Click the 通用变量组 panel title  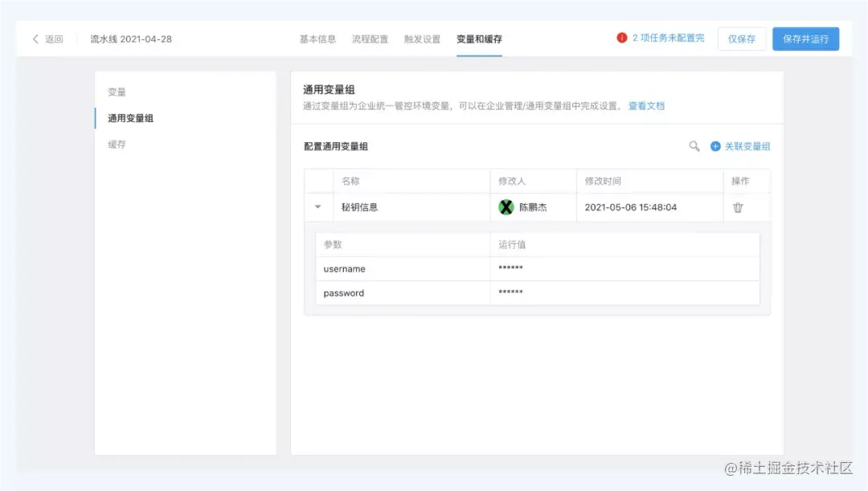click(x=329, y=90)
